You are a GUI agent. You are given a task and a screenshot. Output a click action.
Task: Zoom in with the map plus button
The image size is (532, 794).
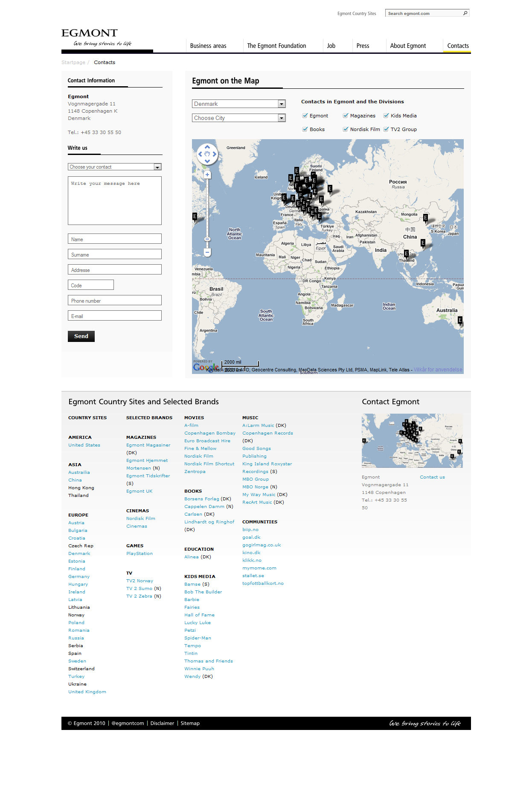tap(207, 175)
